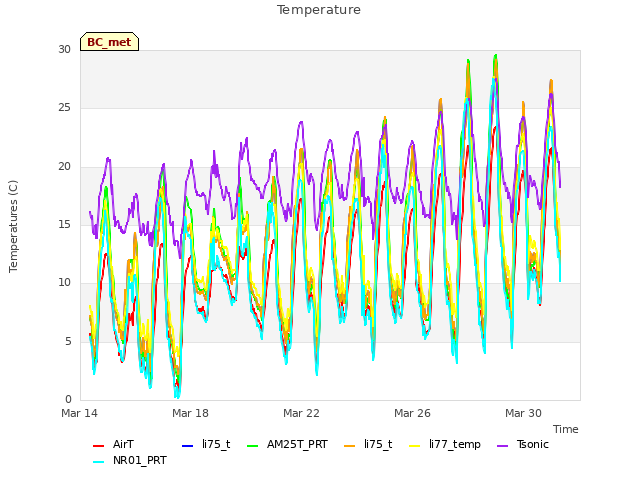The image size is (640, 480).
Task: Click the y-axis tick label "15"
Action: tap(64, 224)
